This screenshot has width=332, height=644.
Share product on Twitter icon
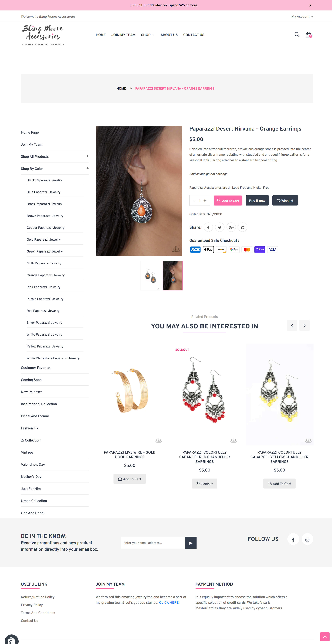tap(220, 227)
